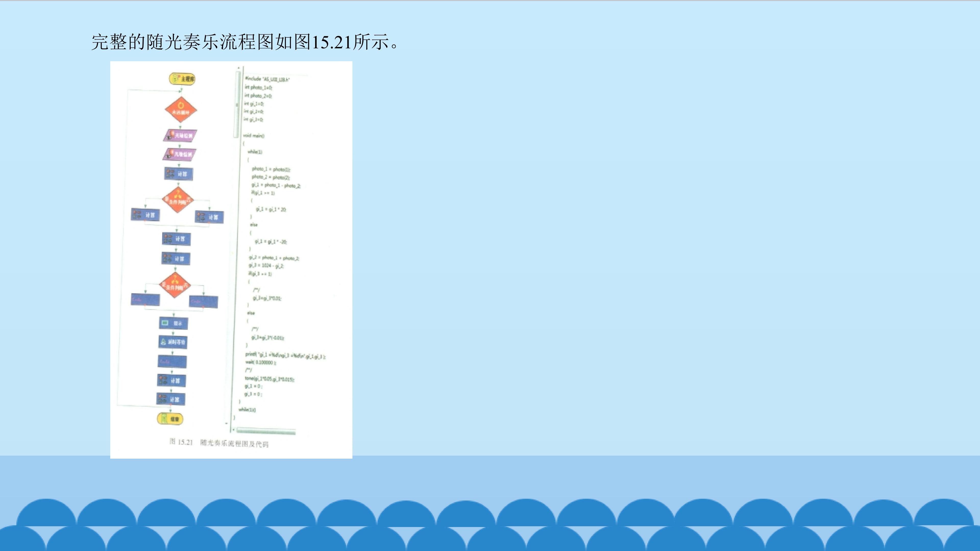The height and width of the screenshot is (551, 980).
Task: Select the upper 条件判断 decision diamond
Action: pyautogui.click(x=178, y=200)
